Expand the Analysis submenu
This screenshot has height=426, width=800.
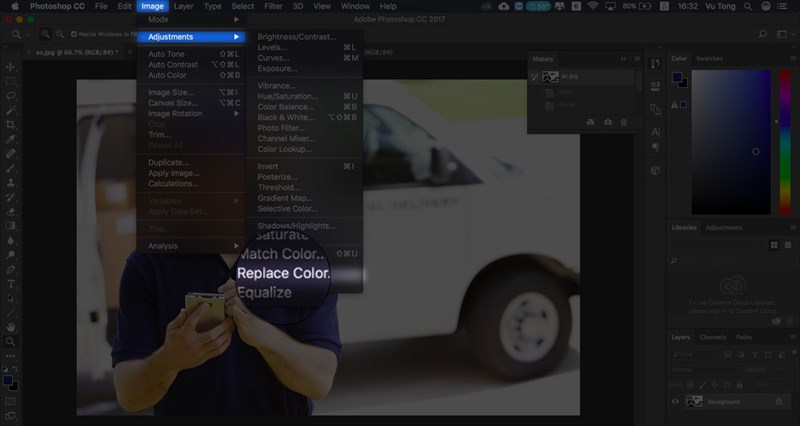point(191,246)
